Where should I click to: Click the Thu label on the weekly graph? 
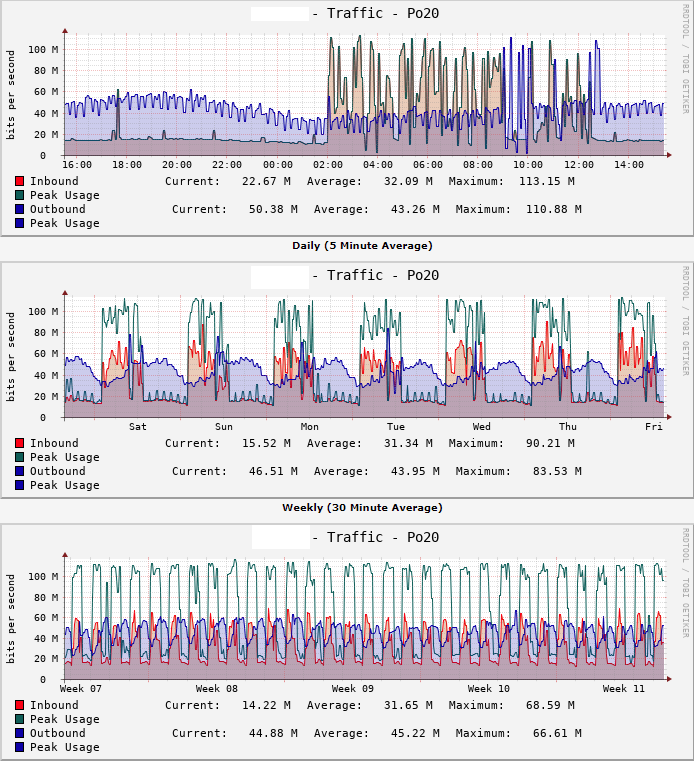[568, 427]
